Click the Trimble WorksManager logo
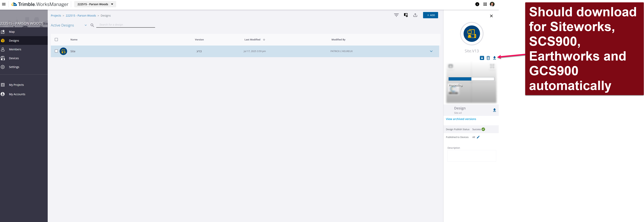The image size is (644, 222). click(40, 4)
